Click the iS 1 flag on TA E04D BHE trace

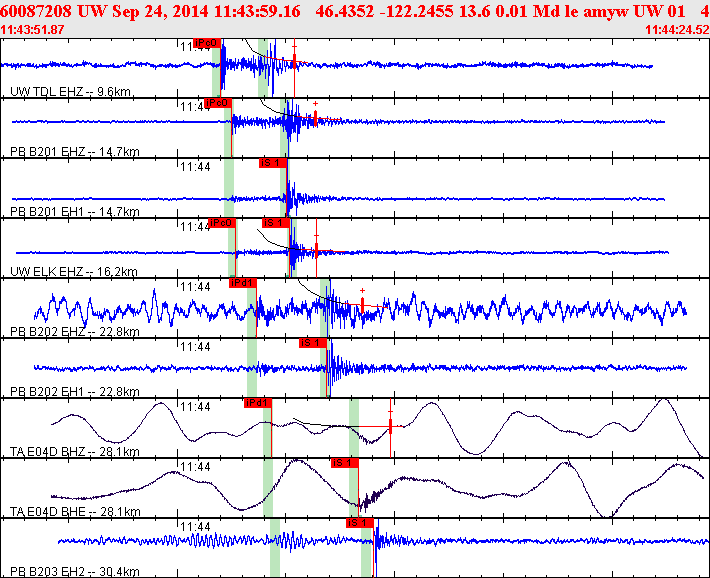click(344, 463)
